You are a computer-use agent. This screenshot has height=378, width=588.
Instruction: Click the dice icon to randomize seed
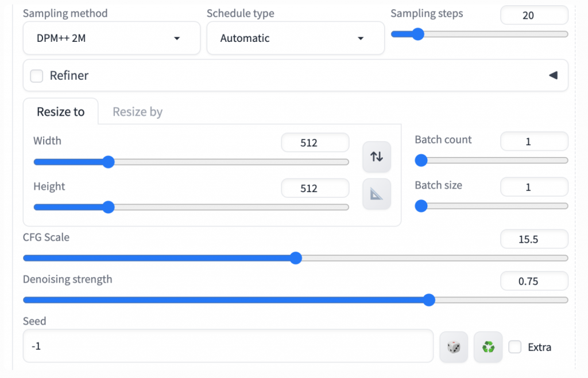[454, 347]
